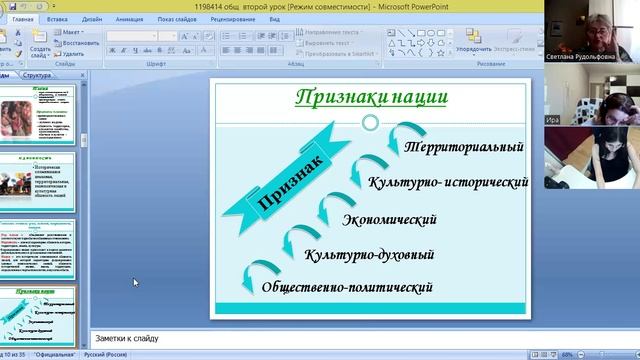Decrease list indent level

click(261, 36)
